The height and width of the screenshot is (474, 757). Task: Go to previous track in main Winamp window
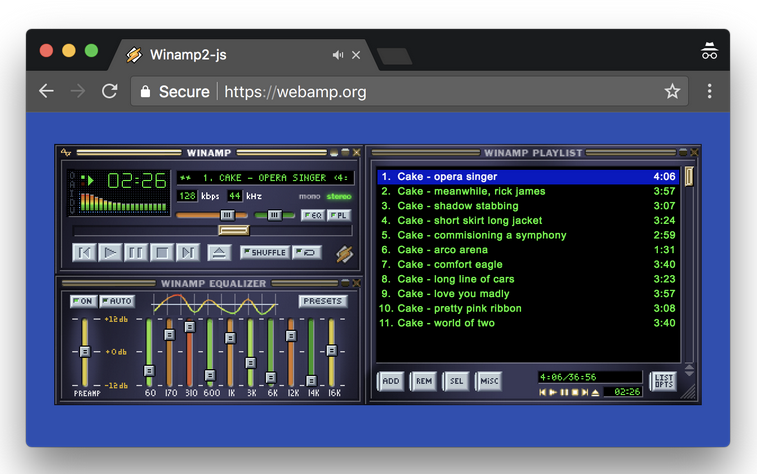click(x=84, y=252)
